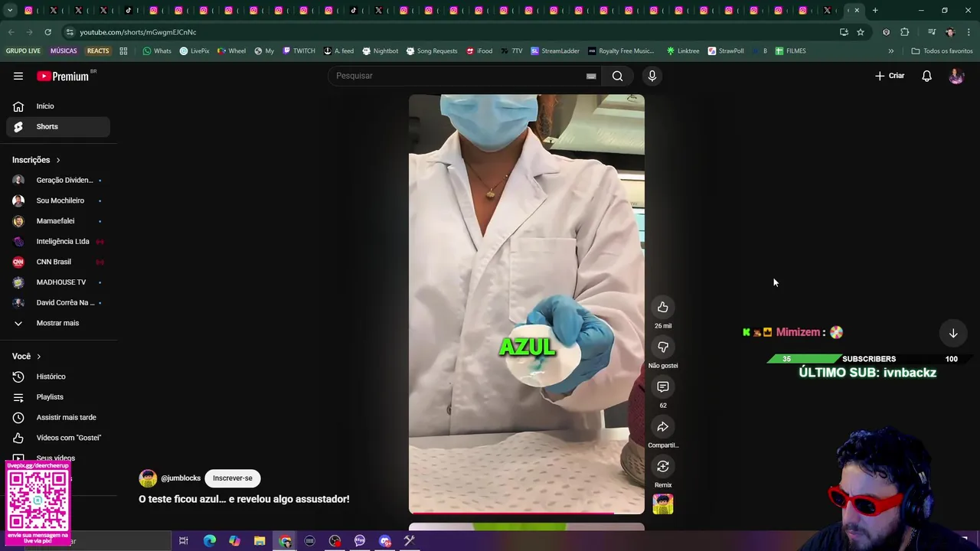Open @jumblocks channel avatar
The height and width of the screenshot is (551, 980).
[148, 478]
